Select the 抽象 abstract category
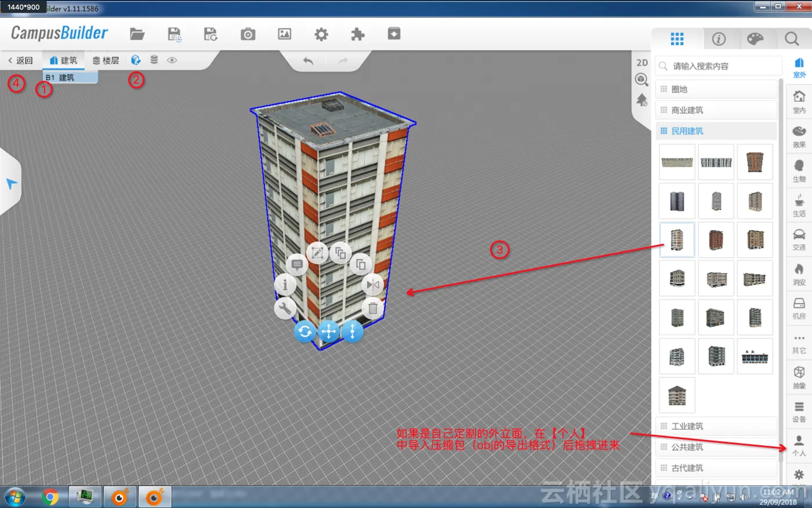Screen dimensions: 812x508 (x=799, y=377)
